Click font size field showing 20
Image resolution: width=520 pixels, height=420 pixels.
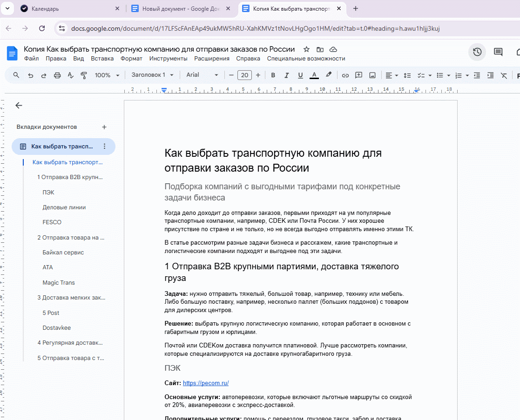[245, 75]
